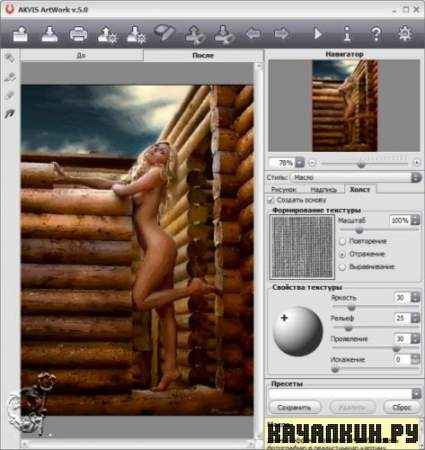This screenshot has width=425, height=450.
Task: Open the Рисунок tab
Action: pos(284,189)
